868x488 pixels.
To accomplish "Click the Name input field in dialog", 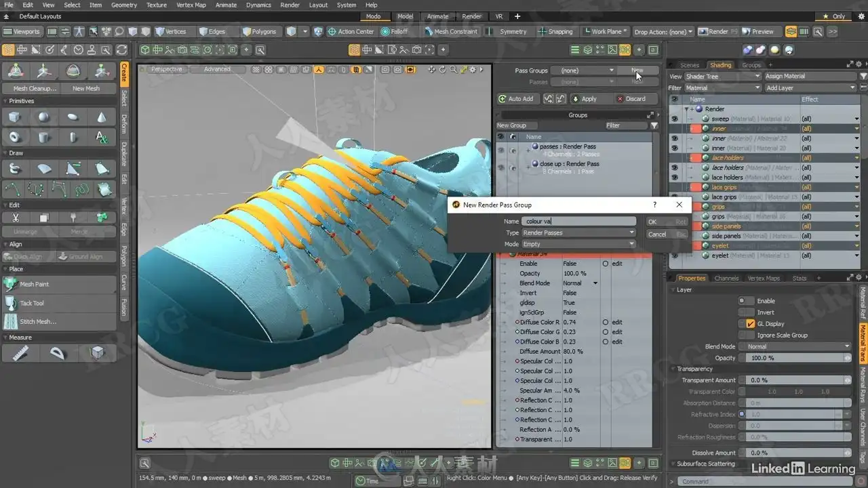I will click(x=578, y=221).
